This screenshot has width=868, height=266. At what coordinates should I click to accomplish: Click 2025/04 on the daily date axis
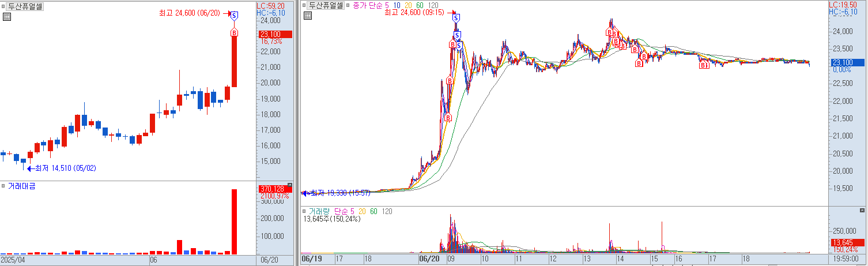click(x=14, y=260)
